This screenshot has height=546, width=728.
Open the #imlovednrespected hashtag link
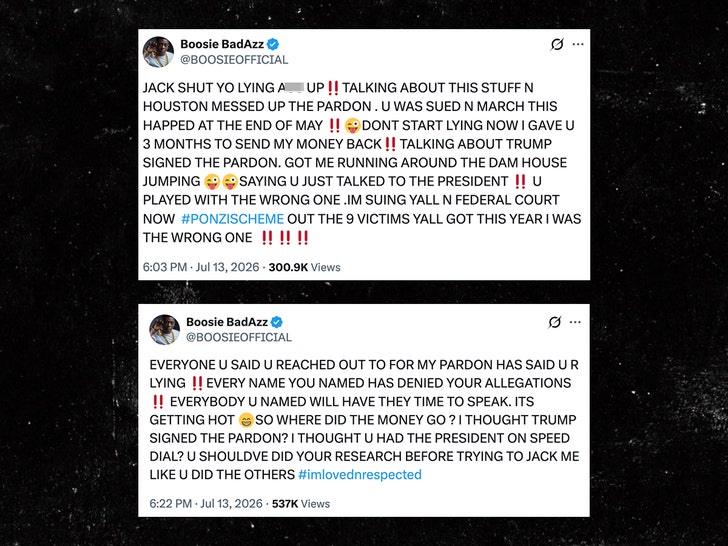(360, 474)
